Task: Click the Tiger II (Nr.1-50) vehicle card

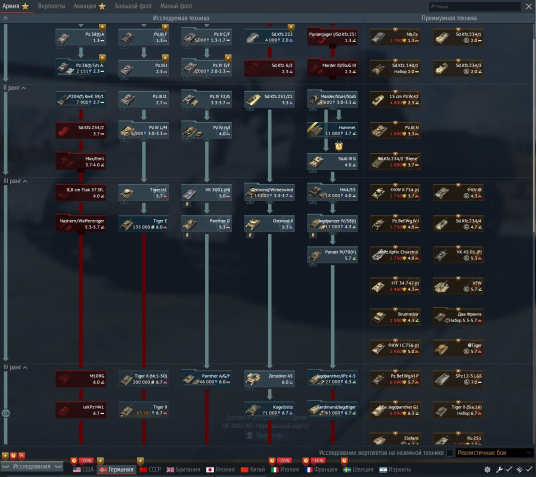Action: pos(144,379)
